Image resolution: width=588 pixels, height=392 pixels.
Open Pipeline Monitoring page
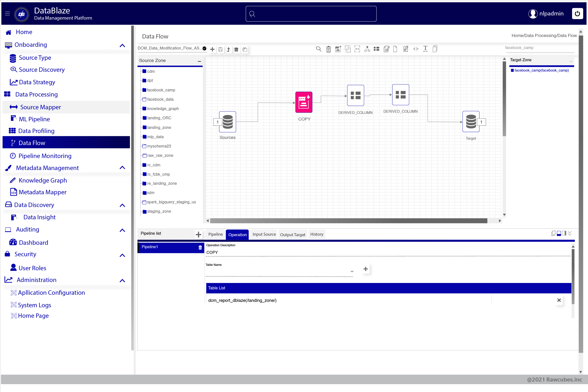click(x=45, y=156)
